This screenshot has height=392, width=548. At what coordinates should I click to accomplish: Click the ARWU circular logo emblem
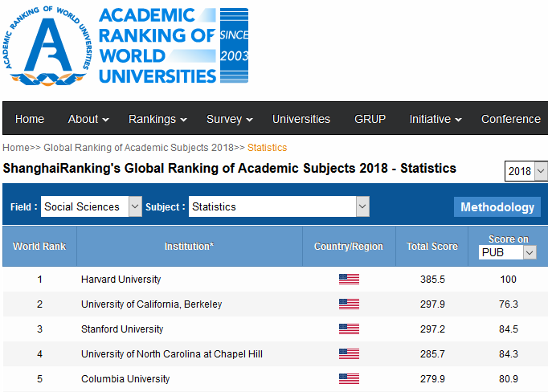click(x=47, y=46)
